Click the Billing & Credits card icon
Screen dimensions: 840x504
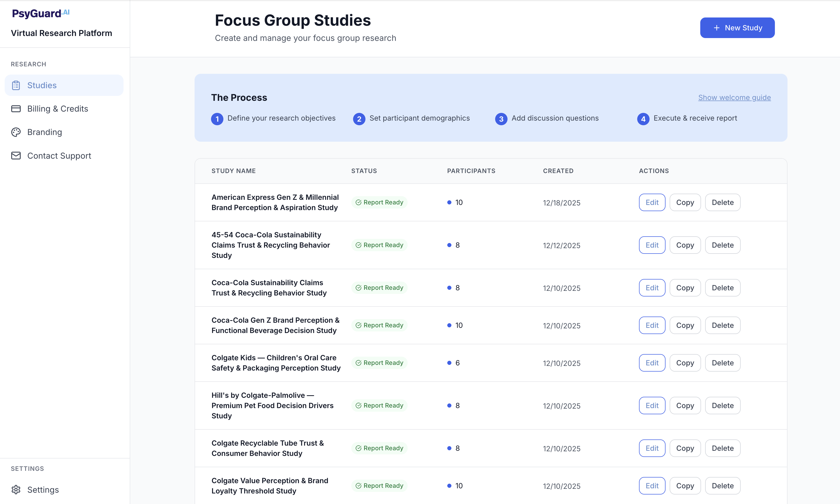click(x=16, y=108)
